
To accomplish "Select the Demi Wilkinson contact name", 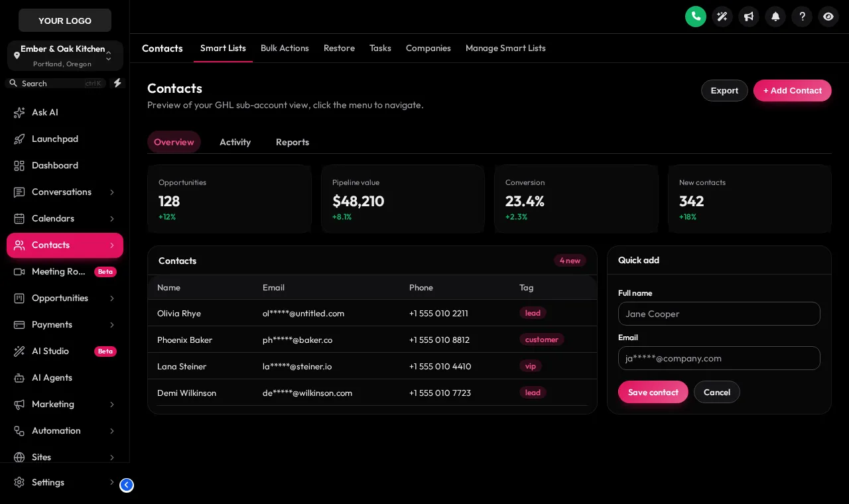I will [186, 393].
